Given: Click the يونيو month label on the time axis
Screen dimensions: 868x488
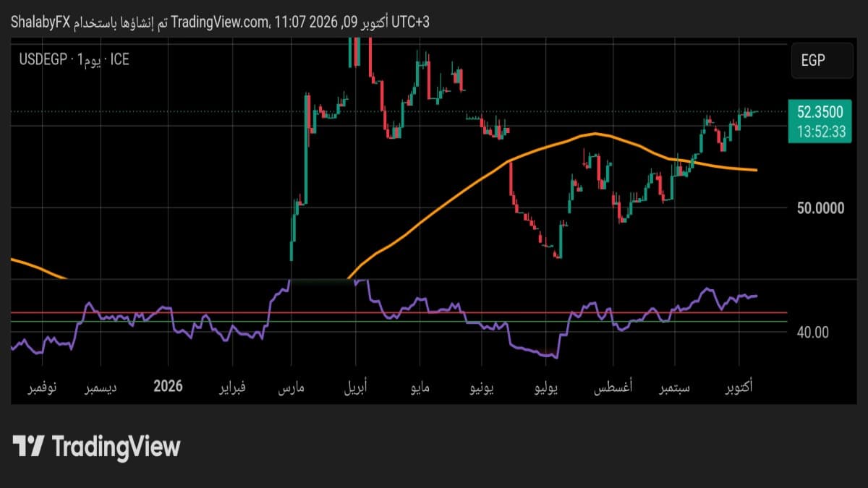Looking at the screenshot, I should (482, 388).
